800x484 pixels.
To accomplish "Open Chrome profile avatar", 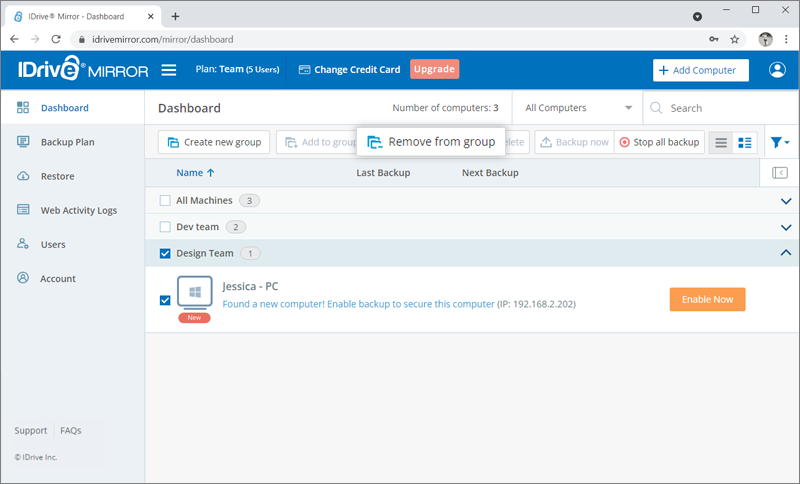I will tap(765, 39).
